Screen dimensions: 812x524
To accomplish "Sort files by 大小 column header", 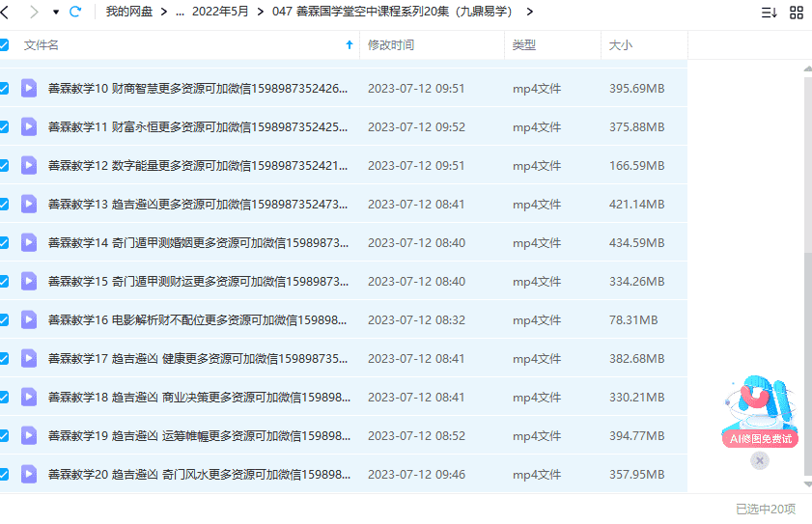I will click(621, 45).
